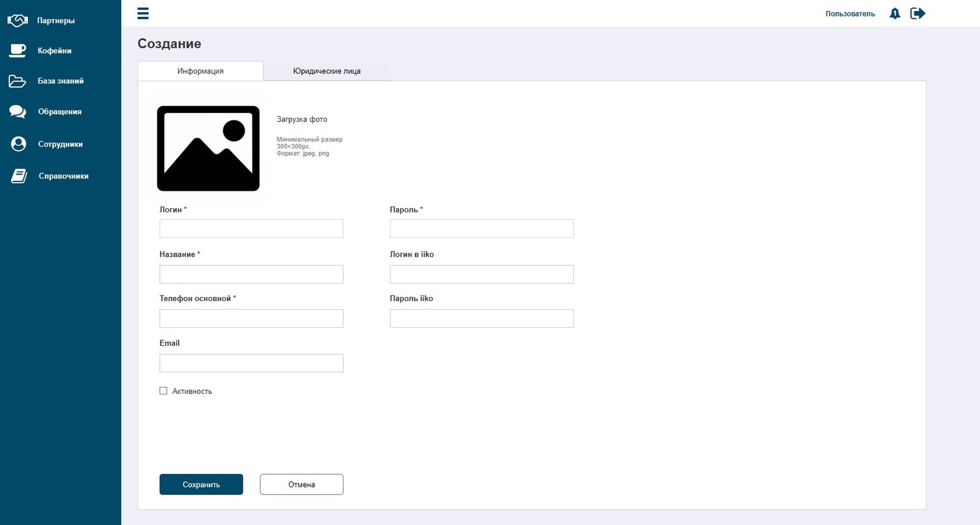Open notifications bell icon
Image resolution: width=980 pixels, height=525 pixels.
click(895, 13)
